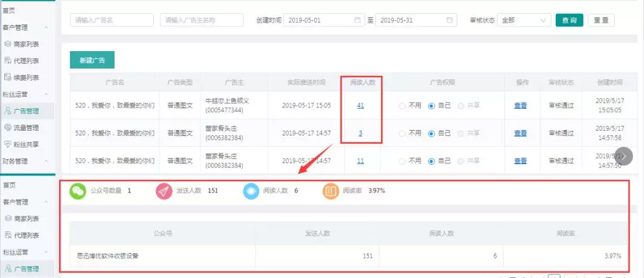The height and width of the screenshot is (278, 644).
Task: Select 不用 radio in the first ad row
Action: pyautogui.click(x=402, y=106)
